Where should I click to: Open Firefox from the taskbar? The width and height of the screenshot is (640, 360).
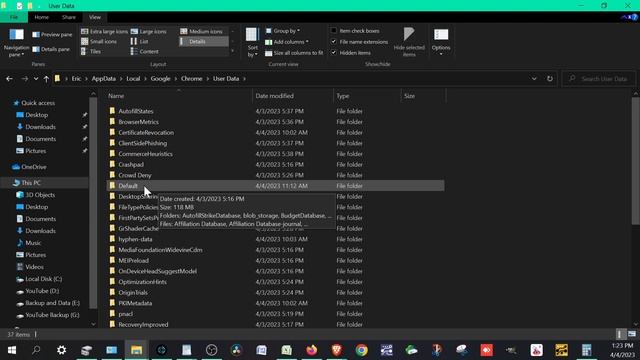(x=311, y=350)
